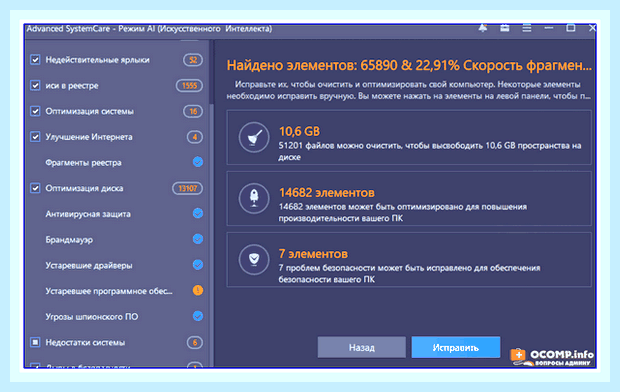The image size is (620, 392).
Task: Select Недостатки системы row text
Action: pos(85,343)
